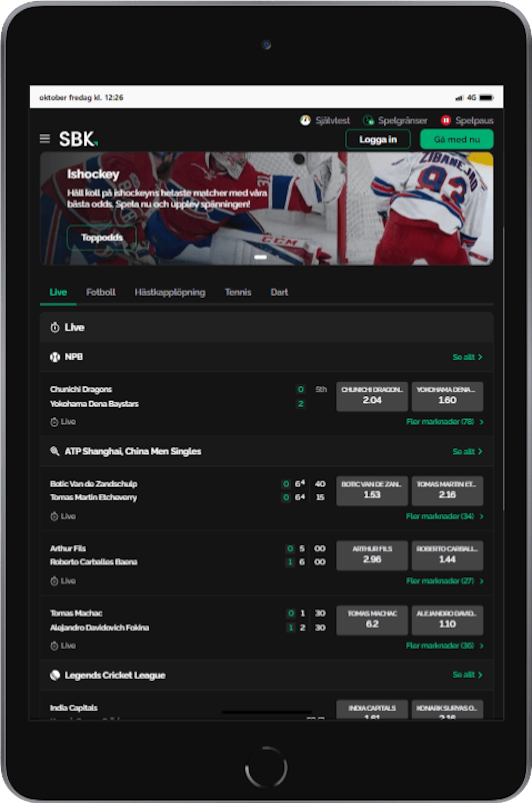Open Fler marknader (27) for Arthur Fils
The image size is (532, 803).
point(444,581)
